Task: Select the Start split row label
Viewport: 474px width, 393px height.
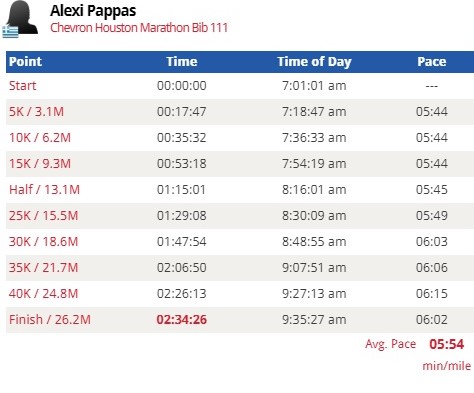Action: pos(22,86)
